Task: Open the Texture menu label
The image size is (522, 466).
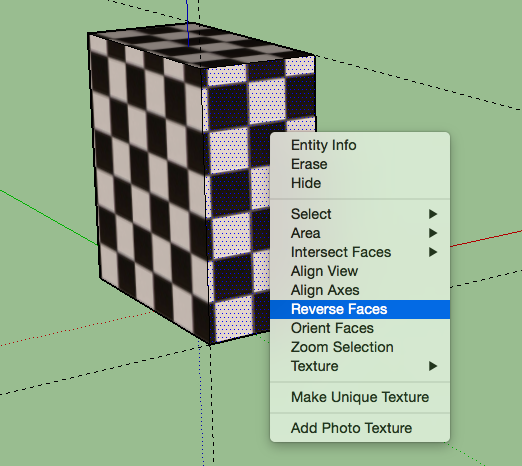Action: point(315,366)
